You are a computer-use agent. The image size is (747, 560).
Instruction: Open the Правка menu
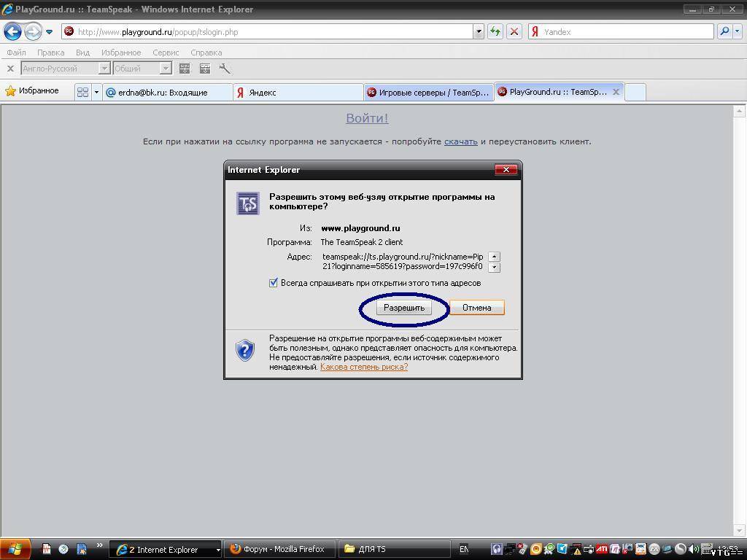pos(50,52)
